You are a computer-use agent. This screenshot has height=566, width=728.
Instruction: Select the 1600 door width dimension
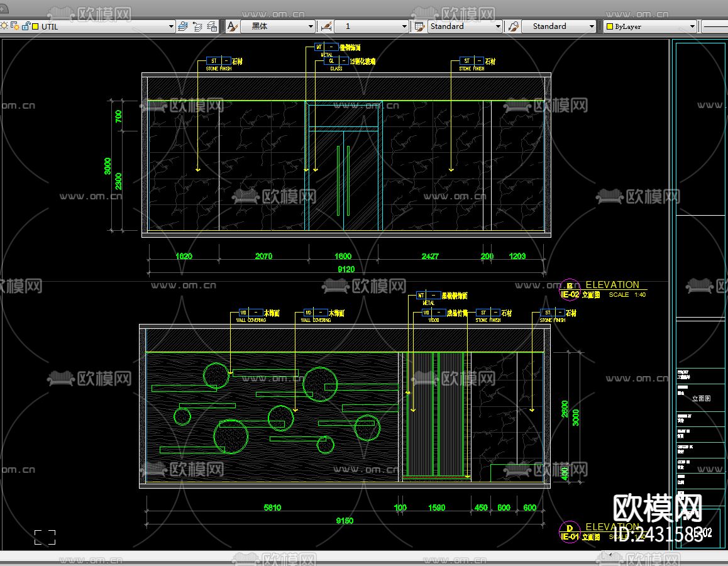click(x=343, y=256)
